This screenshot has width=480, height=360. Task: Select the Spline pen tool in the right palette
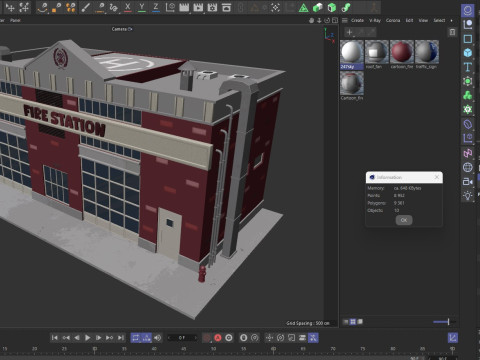point(468,24)
